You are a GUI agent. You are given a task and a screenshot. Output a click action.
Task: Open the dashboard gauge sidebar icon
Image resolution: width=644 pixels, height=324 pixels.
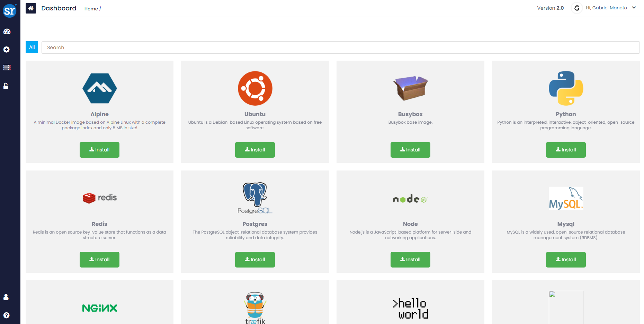[7, 32]
